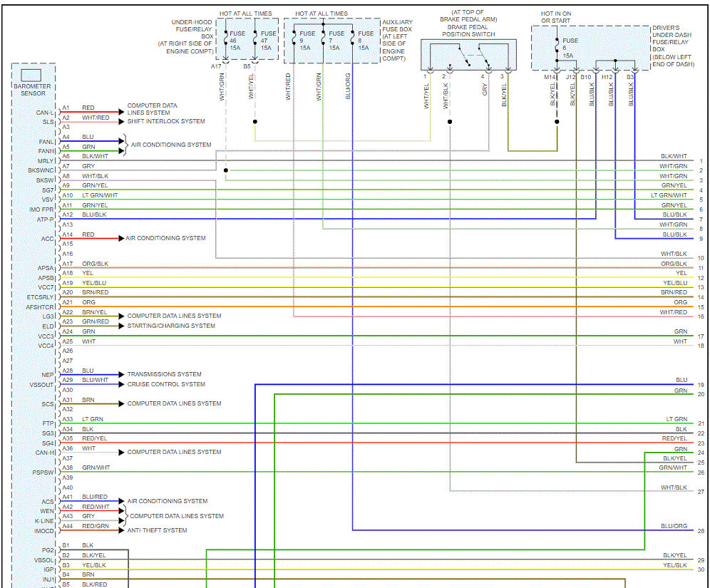
Task: Click wire number 11 at right edge
Action: click(x=701, y=268)
